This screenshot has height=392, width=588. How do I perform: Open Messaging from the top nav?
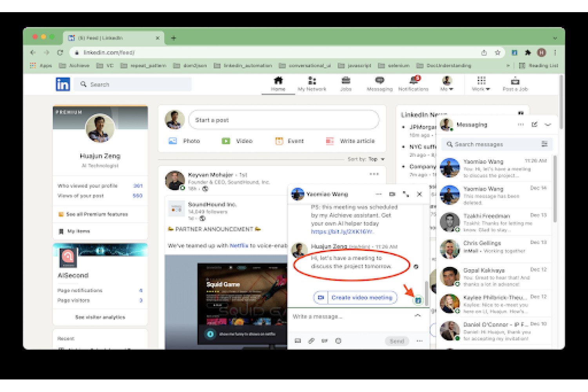[379, 84]
